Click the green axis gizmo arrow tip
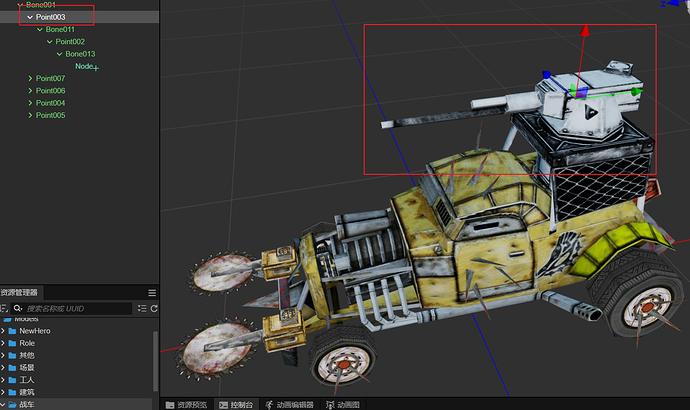Screen dimensions: 690x410 pos(636,92)
